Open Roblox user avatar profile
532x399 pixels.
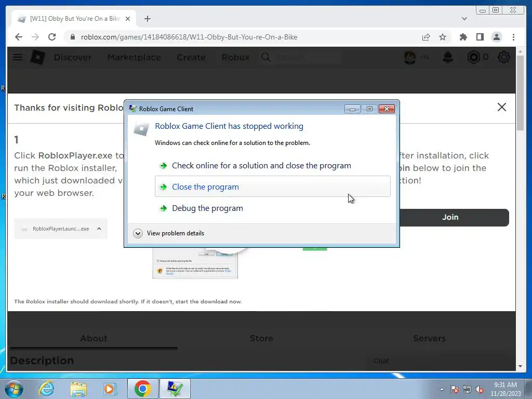coord(409,57)
